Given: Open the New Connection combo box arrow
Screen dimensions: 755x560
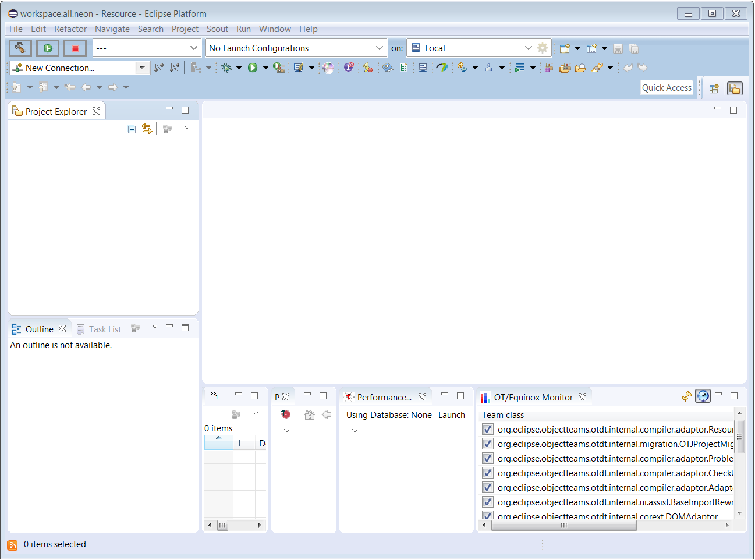Looking at the screenshot, I should click(142, 68).
